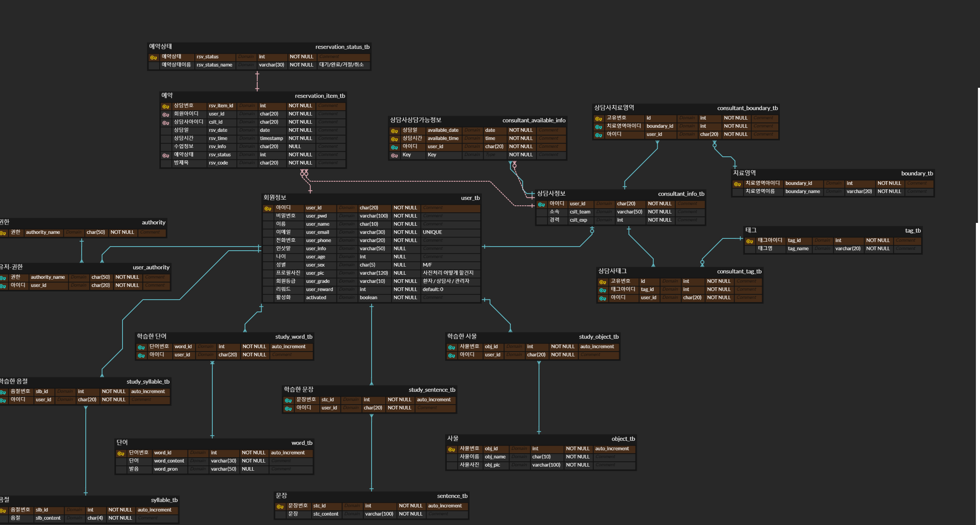980x525 pixels.
Task: Select the consultant_info_tb table header
Action: coord(621,194)
